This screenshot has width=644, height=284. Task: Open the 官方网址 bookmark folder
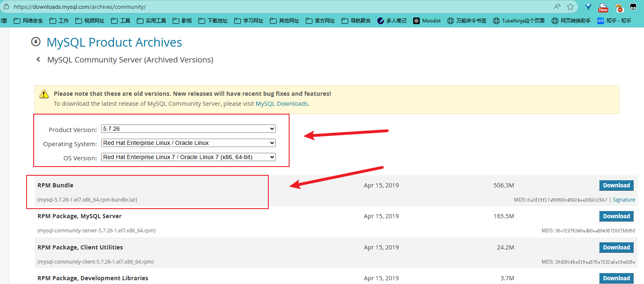[x=320, y=20]
